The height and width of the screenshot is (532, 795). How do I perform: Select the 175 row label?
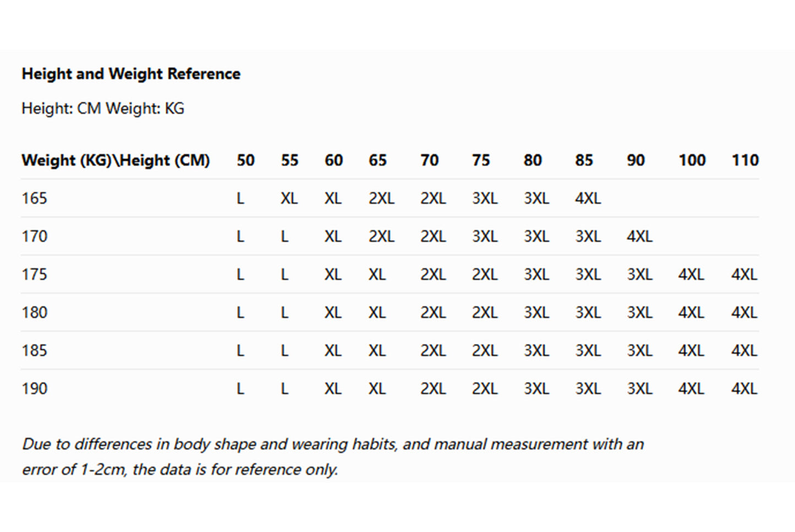point(34,275)
